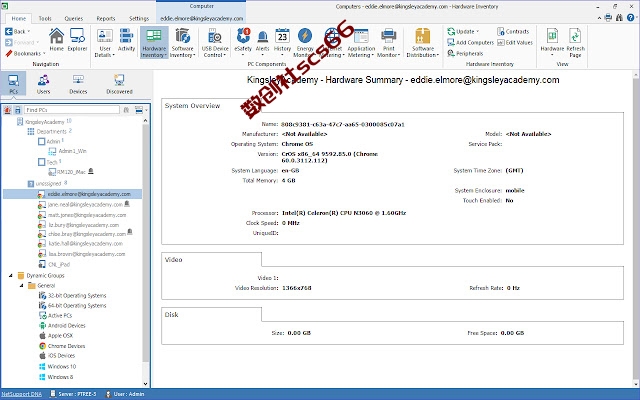Open Application Metering
Viewport: 640px width, 400px height.
[x=361, y=42]
